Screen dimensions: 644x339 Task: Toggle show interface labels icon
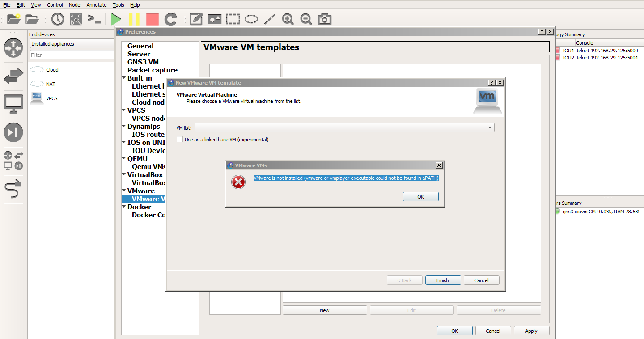[76, 19]
